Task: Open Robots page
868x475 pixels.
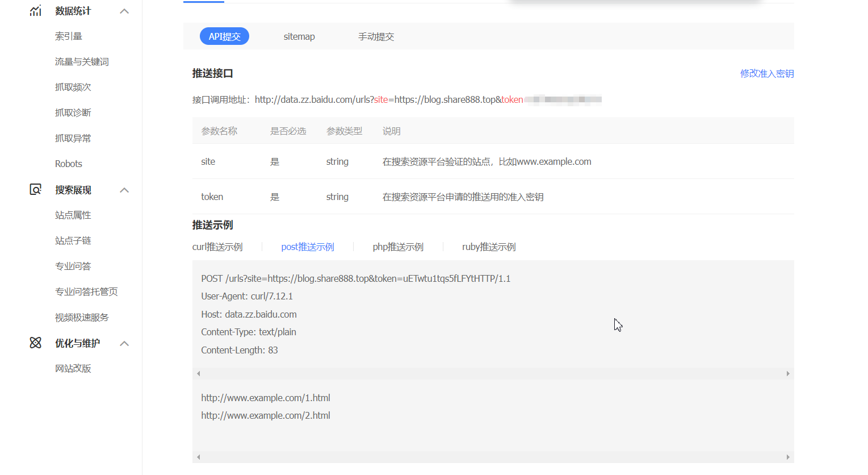Action: coord(69,164)
